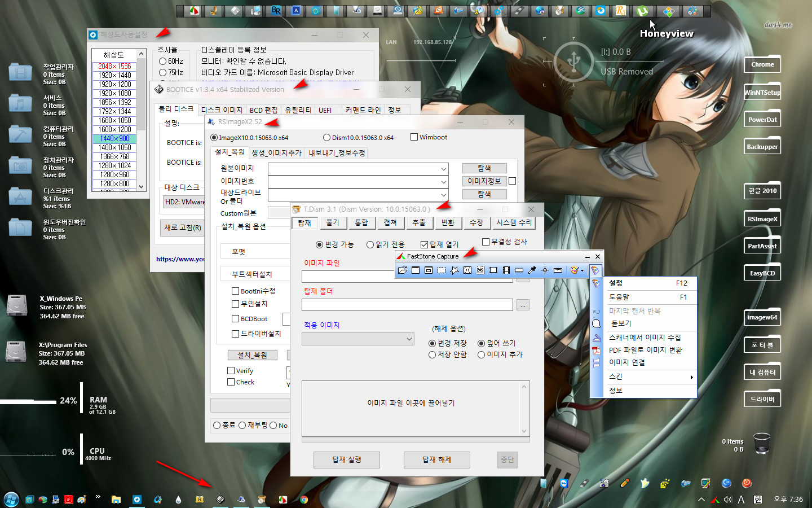Click the FastStone settings menu icon
812x508 pixels.
coord(595,270)
